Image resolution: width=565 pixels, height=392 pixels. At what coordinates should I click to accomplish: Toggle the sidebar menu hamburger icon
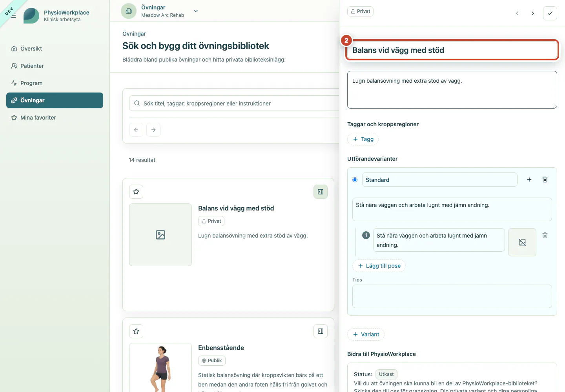[x=13, y=16]
